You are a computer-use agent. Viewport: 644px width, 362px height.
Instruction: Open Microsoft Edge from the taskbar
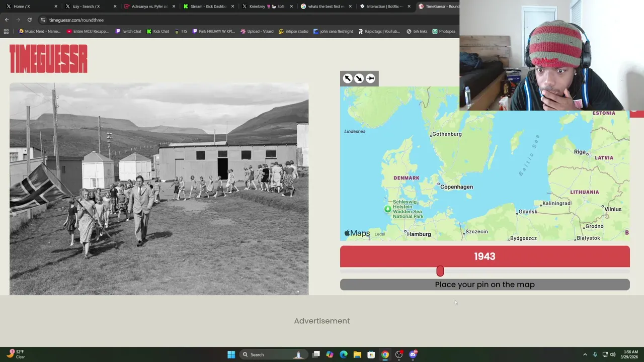tap(344, 354)
